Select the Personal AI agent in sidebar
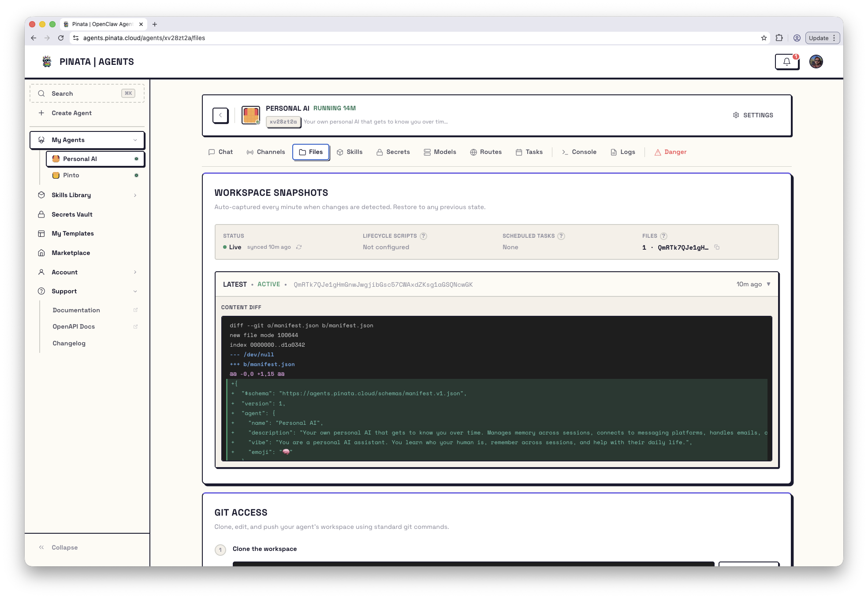Viewport: 868px width, 599px height. pos(95,159)
